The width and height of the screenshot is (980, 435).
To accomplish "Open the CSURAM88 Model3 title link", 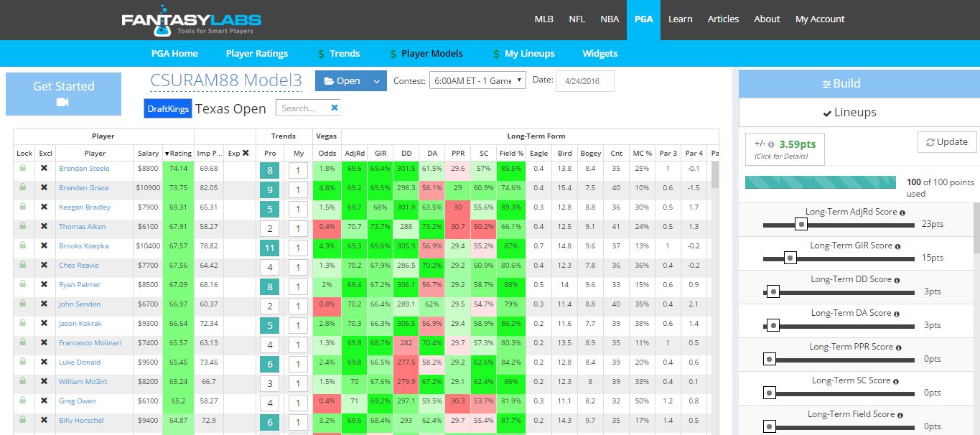I will pos(226,80).
